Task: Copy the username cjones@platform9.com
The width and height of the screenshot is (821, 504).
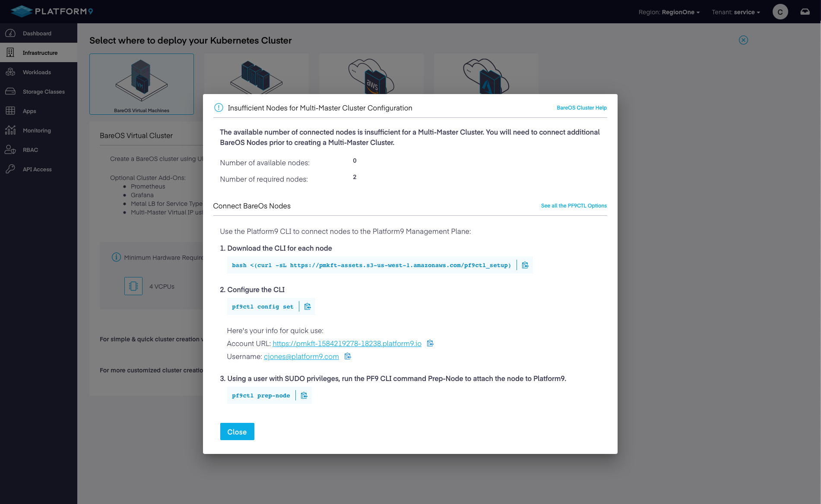Action: (348, 356)
